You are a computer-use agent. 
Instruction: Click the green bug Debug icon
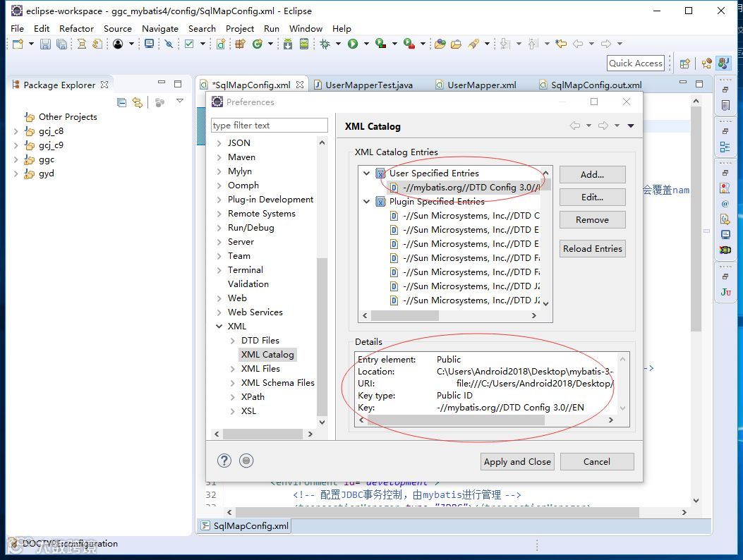(325, 44)
